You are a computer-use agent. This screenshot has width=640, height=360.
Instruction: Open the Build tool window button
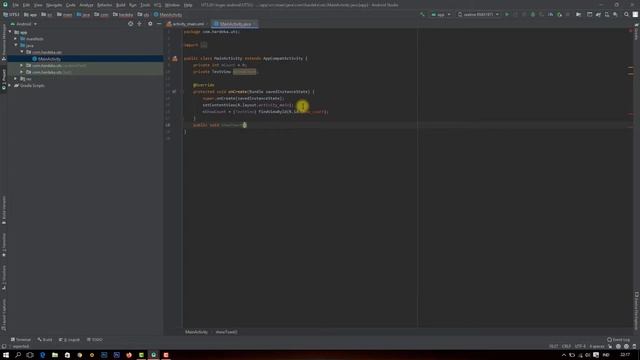tap(45, 340)
